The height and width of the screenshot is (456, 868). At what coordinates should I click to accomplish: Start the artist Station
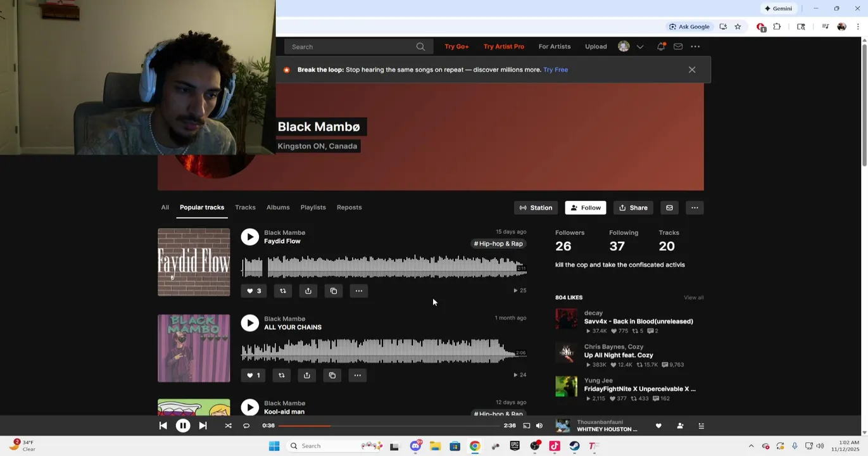click(x=536, y=208)
